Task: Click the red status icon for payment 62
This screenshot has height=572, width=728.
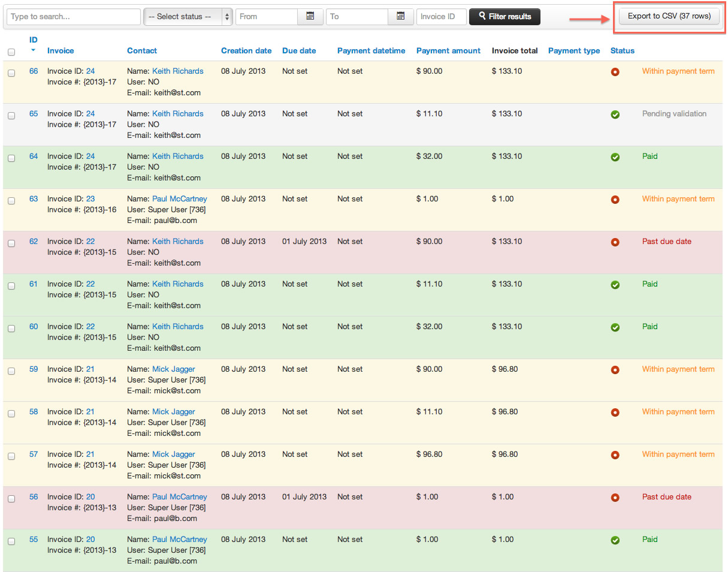Action: [615, 242]
